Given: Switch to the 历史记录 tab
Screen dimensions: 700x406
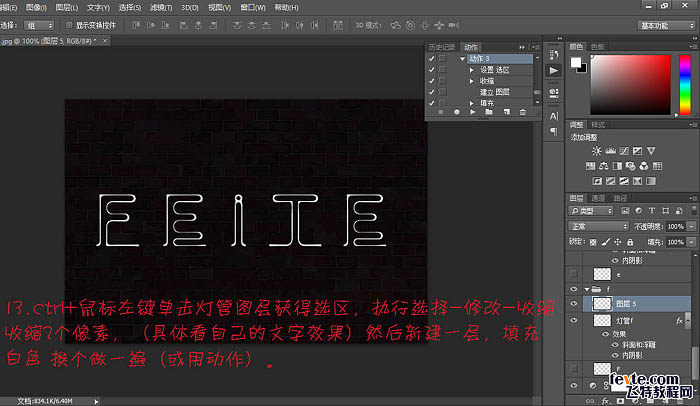Looking at the screenshot, I should click(441, 46).
